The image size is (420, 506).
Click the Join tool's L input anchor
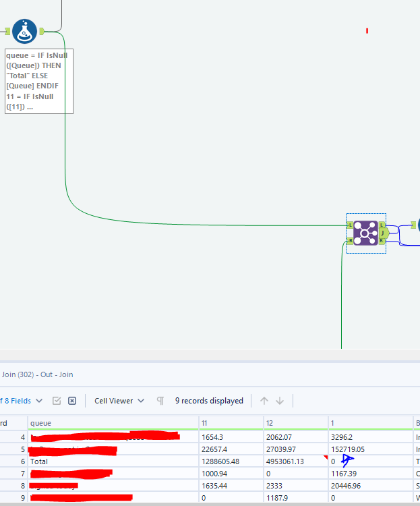coord(350,225)
